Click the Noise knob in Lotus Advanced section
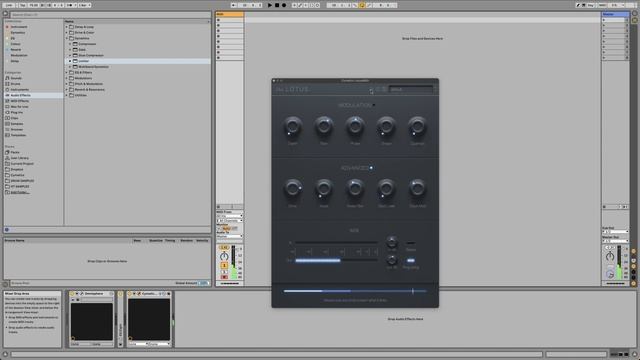Viewport: 640px width, 360px height. click(324, 189)
